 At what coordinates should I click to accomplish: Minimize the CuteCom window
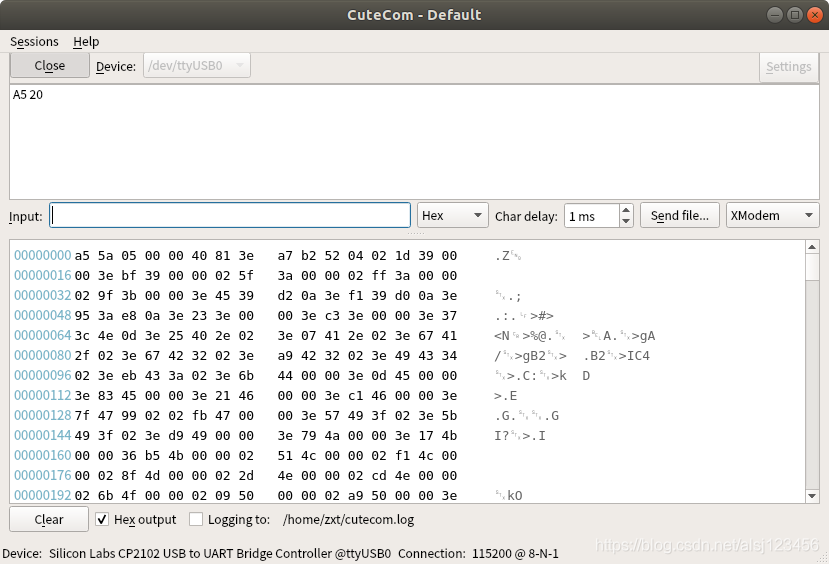(x=775, y=15)
